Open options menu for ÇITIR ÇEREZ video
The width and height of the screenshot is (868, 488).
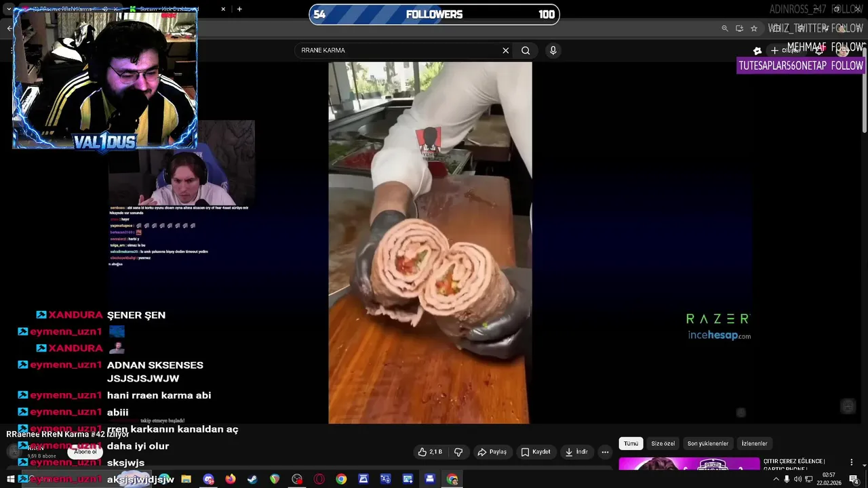point(852,462)
